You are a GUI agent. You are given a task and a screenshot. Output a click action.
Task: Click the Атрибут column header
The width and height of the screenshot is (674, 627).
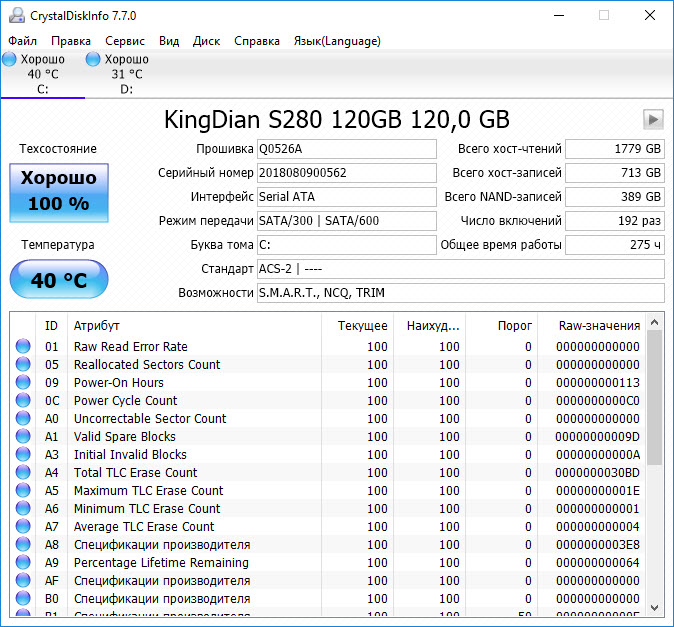(x=194, y=326)
